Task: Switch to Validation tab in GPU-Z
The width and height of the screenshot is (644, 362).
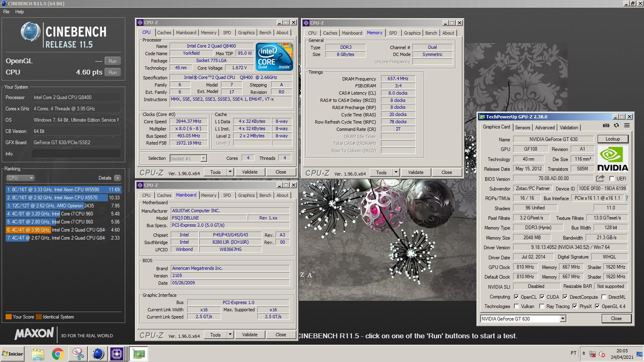Action: (x=569, y=128)
